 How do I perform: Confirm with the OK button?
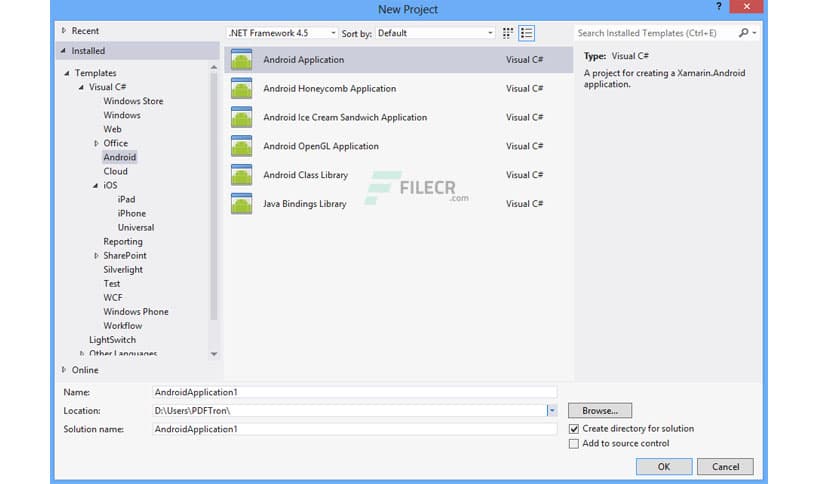(x=664, y=466)
